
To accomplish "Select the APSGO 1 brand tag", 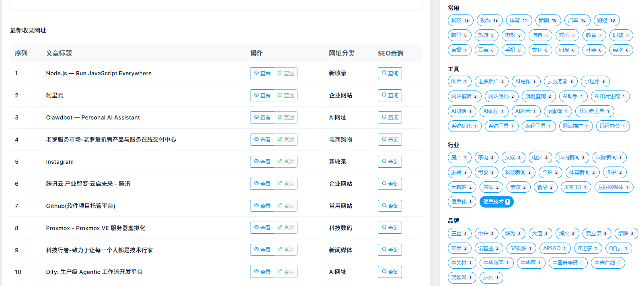I will tap(555, 248).
